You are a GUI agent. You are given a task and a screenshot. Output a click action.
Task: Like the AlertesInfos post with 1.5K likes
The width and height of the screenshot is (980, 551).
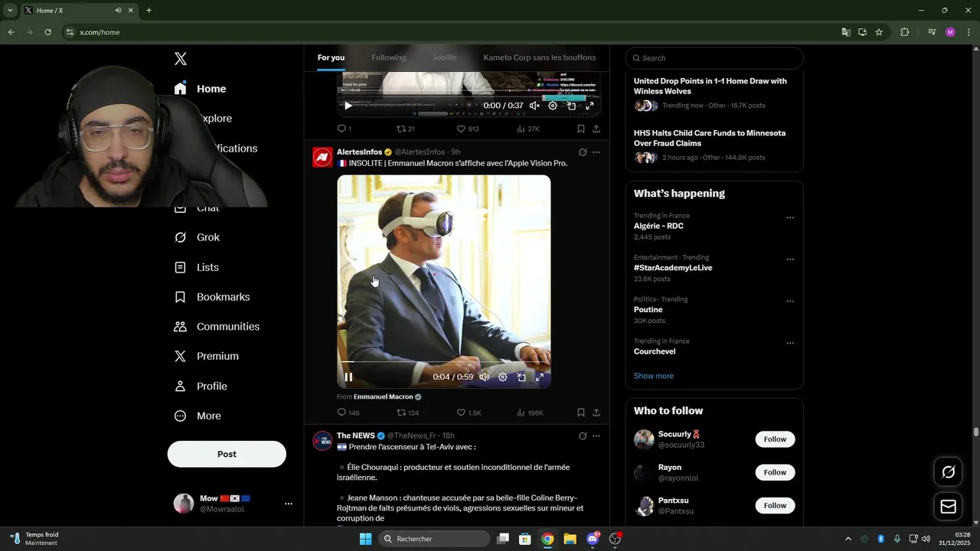[x=469, y=412]
